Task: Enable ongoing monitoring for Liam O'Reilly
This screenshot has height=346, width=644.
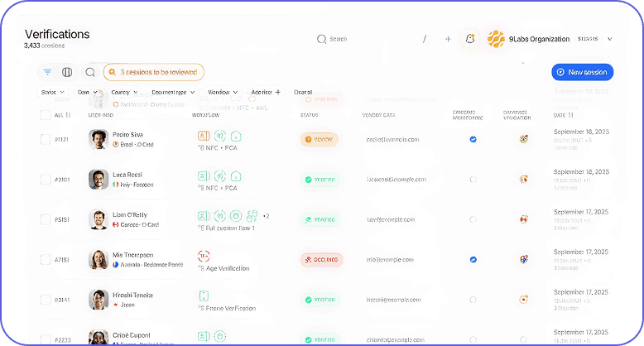Action: tap(473, 219)
